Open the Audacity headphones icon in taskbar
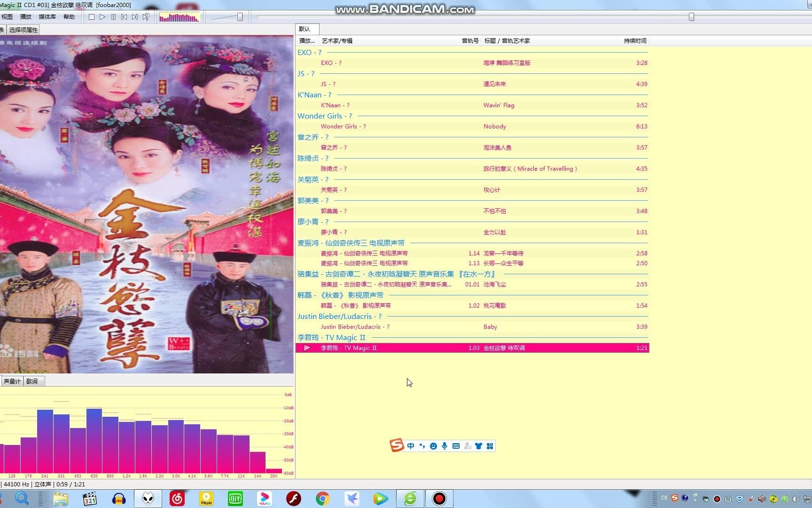The height and width of the screenshot is (508, 812). (x=119, y=499)
